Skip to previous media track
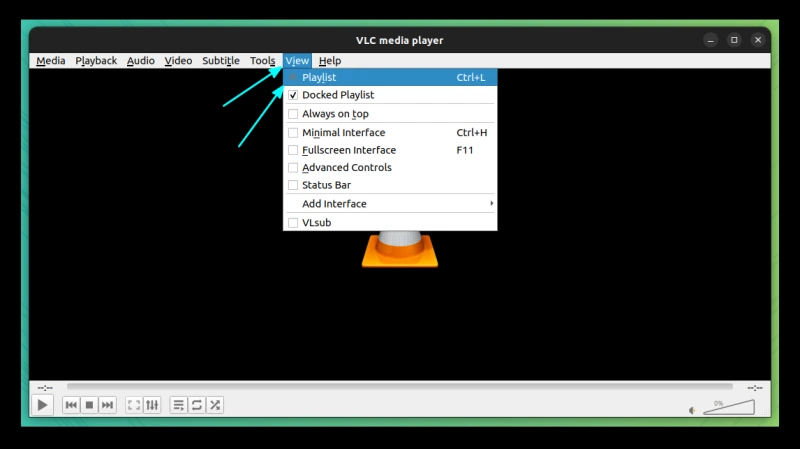This screenshot has width=800, height=449. point(71,405)
